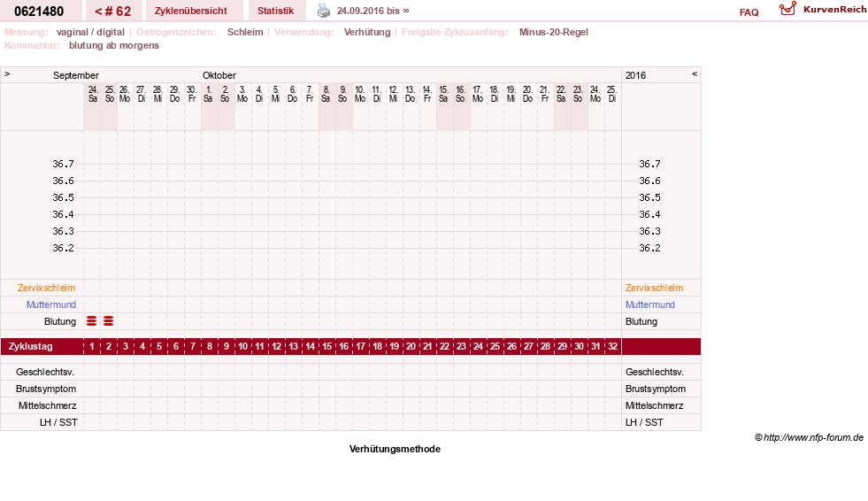868x501 pixels.
Task: Click left Muttermund row label
Action: [x=51, y=304]
